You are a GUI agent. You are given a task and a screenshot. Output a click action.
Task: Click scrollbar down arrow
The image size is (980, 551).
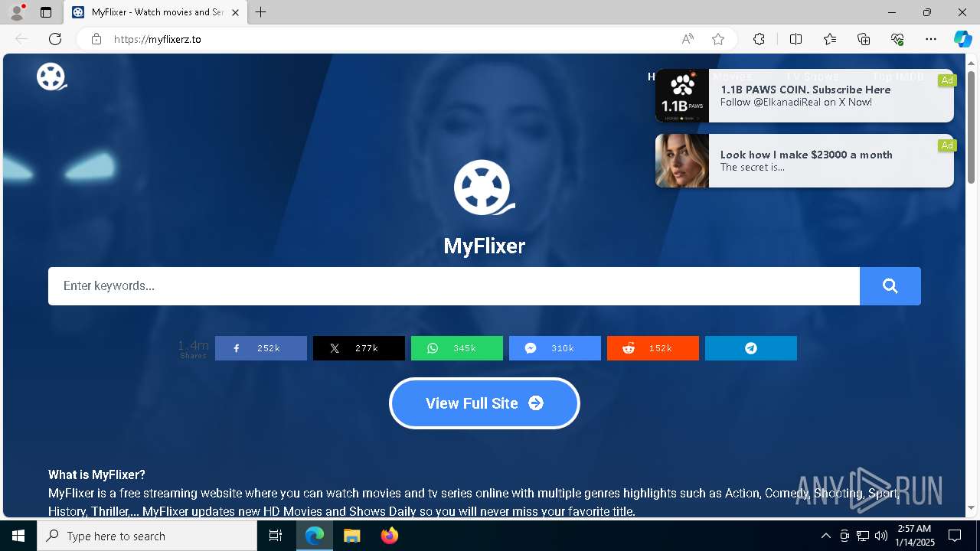pyautogui.click(x=971, y=507)
